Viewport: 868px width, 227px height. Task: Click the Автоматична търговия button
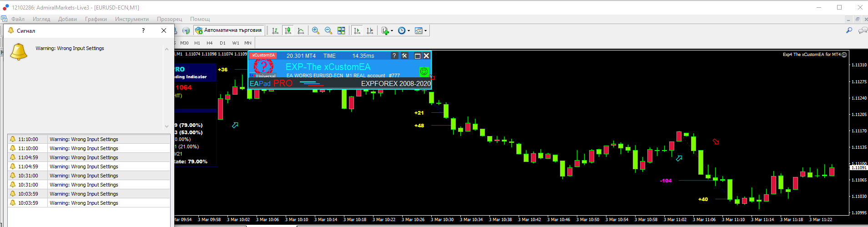pyautogui.click(x=229, y=30)
